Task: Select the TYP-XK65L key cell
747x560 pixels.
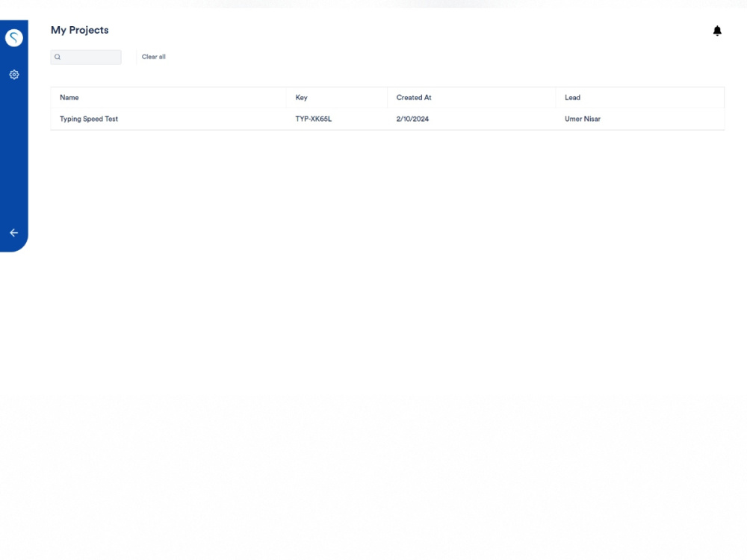Action: [314, 119]
